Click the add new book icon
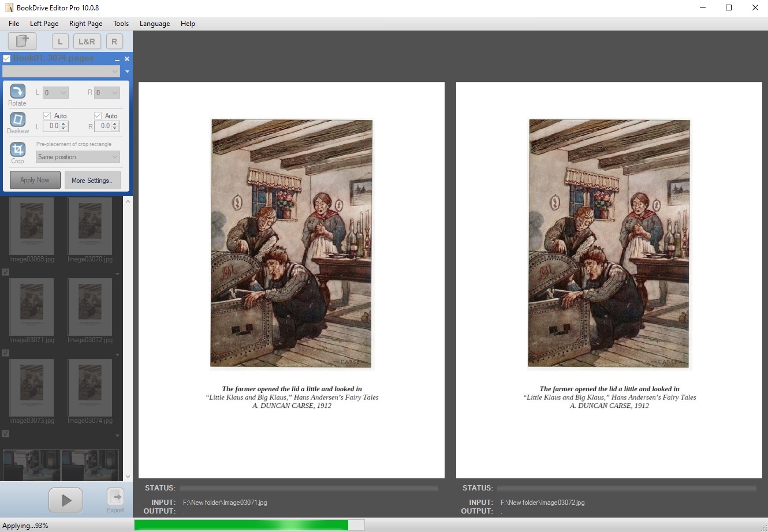 [22, 41]
